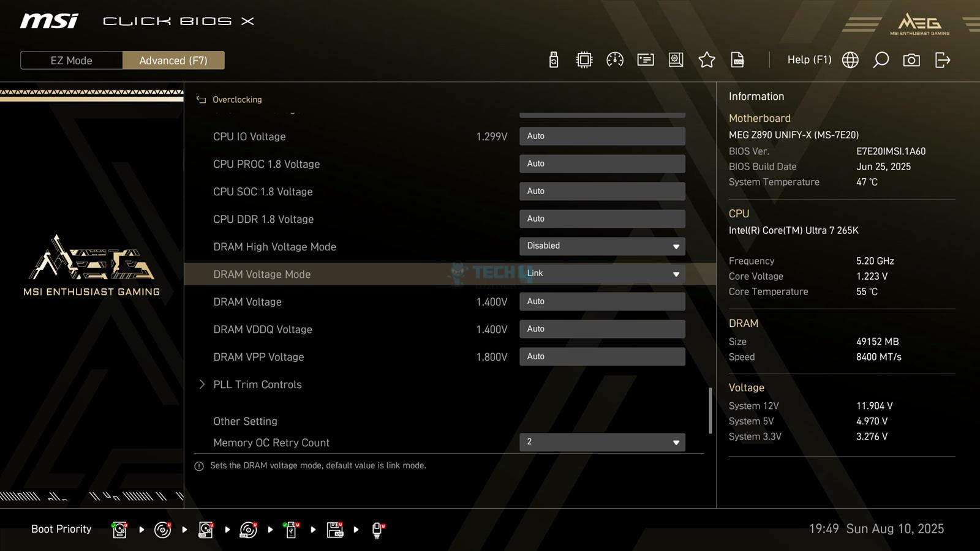
Task: Open search with the magnifier icon
Action: coord(881,60)
